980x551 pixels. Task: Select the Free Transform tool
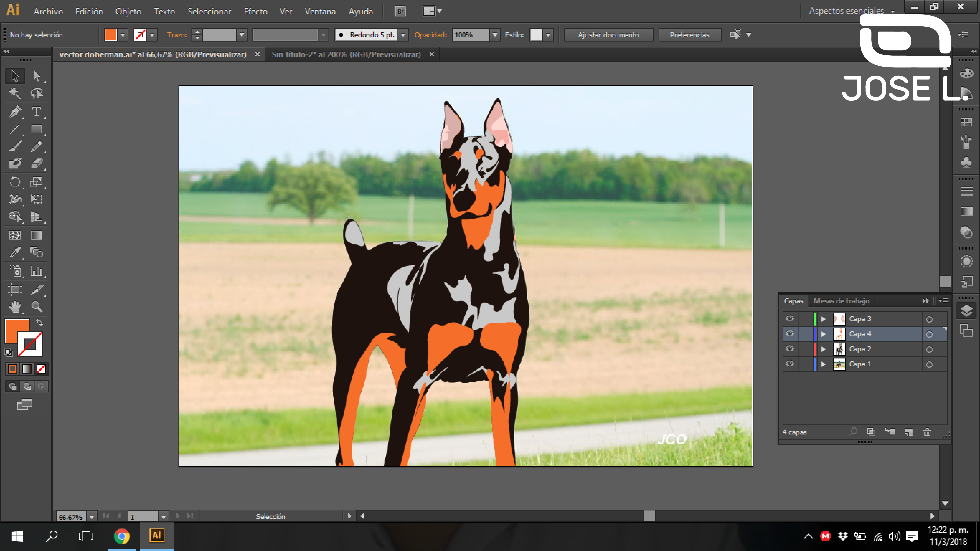tap(36, 199)
